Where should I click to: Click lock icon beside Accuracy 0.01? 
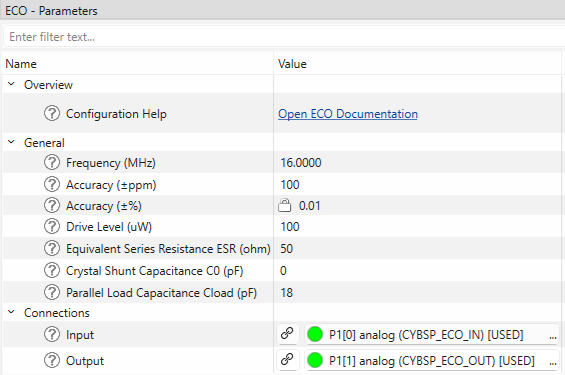tap(284, 205)
